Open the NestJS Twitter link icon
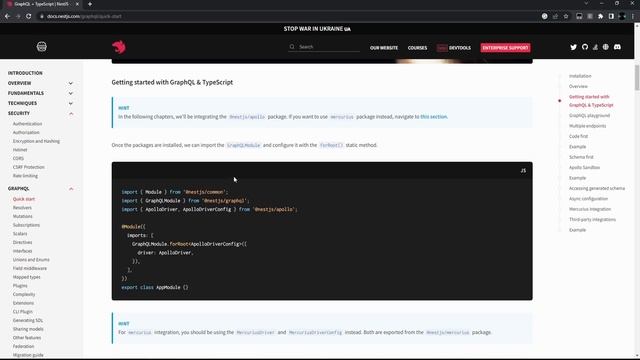Screen dimensions: 640x360 point(573,47)
